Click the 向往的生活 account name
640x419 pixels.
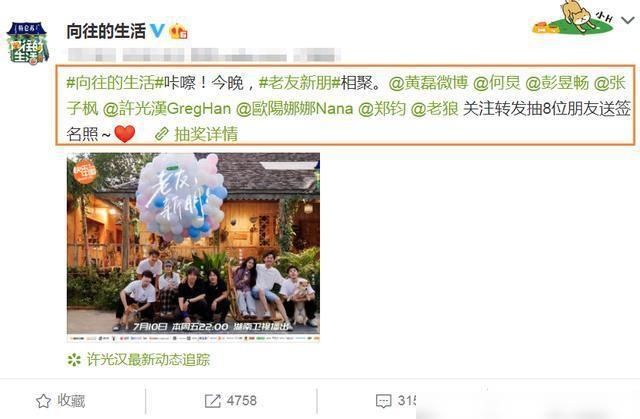[x=106, y=31]
